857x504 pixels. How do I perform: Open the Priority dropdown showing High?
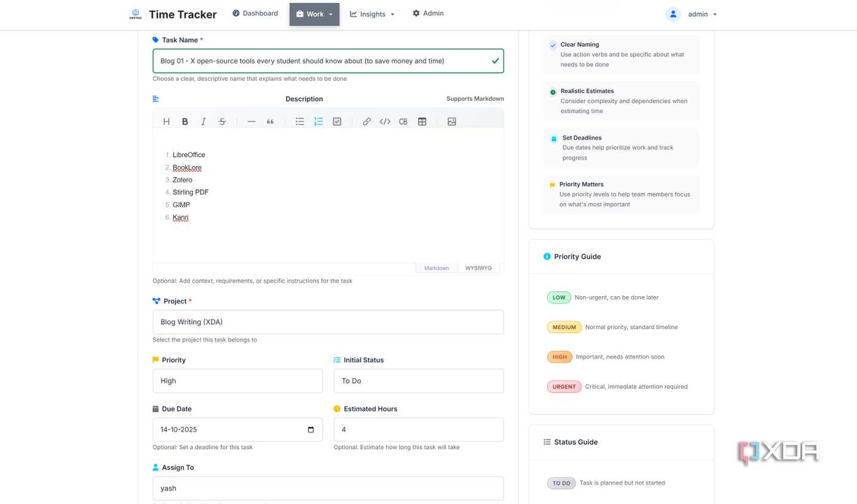click(238, 381)
